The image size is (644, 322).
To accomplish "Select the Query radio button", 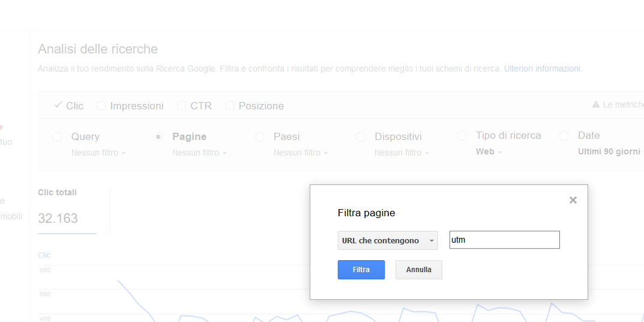I will point(58,137).
